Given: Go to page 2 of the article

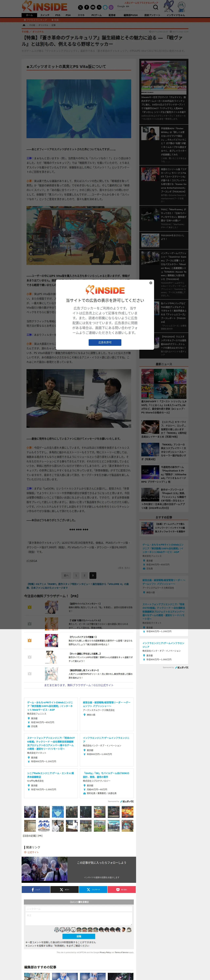Looking at the screenshot, I should click(85, 575).
